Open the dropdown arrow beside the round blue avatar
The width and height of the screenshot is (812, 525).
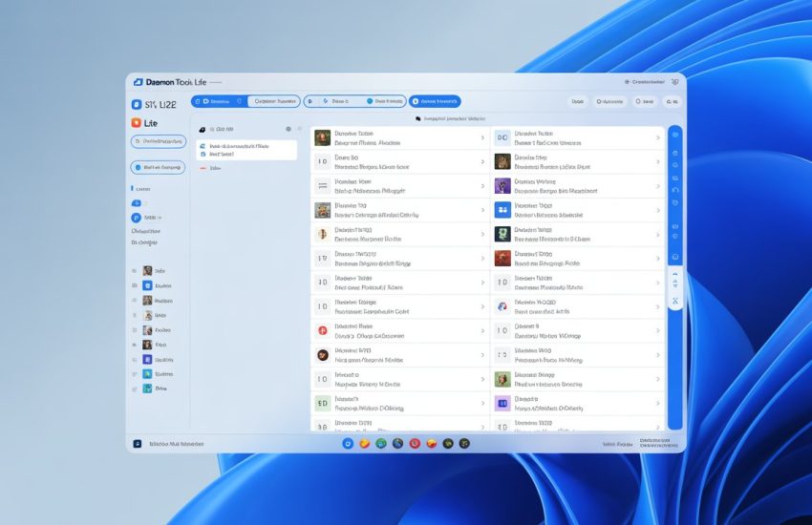[160, 218]
